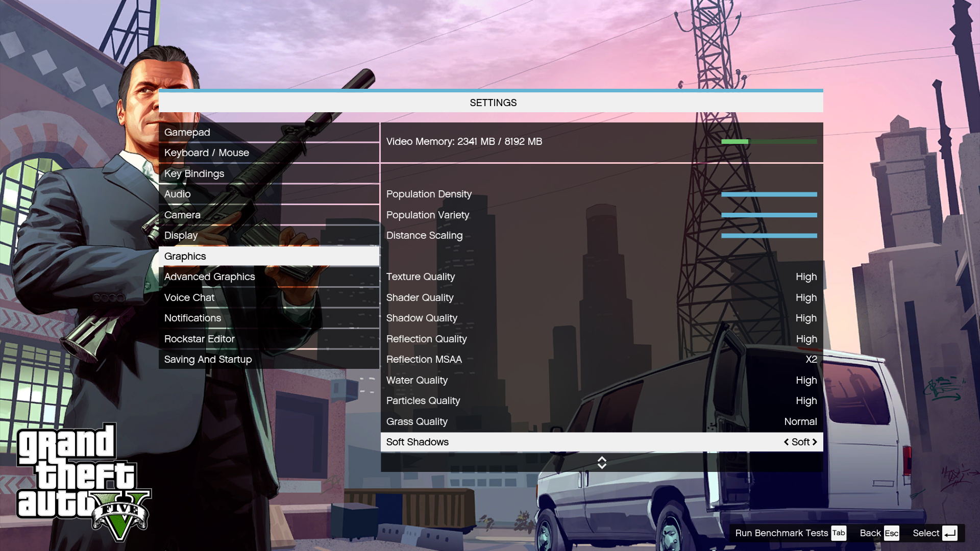The width and height of the screenshot is (980, 551).
Task: Change the Grass Quality Normal setting
Action: coord(800,421)
